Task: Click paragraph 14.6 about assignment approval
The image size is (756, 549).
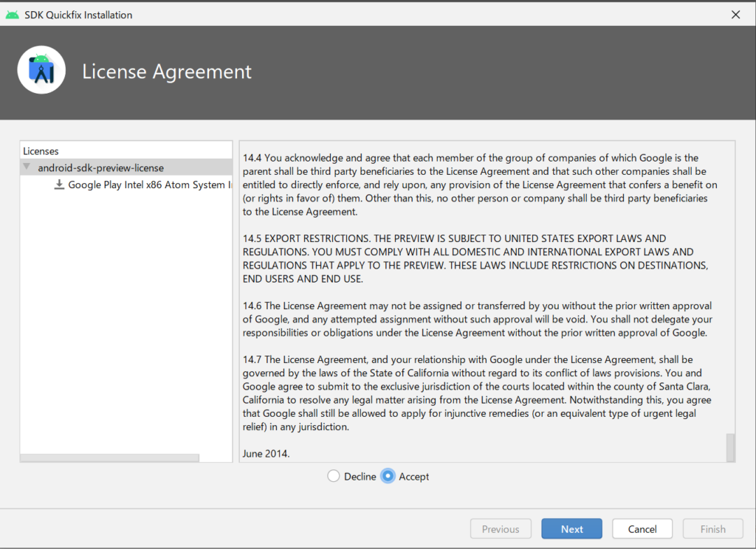Action: [478, 319]
